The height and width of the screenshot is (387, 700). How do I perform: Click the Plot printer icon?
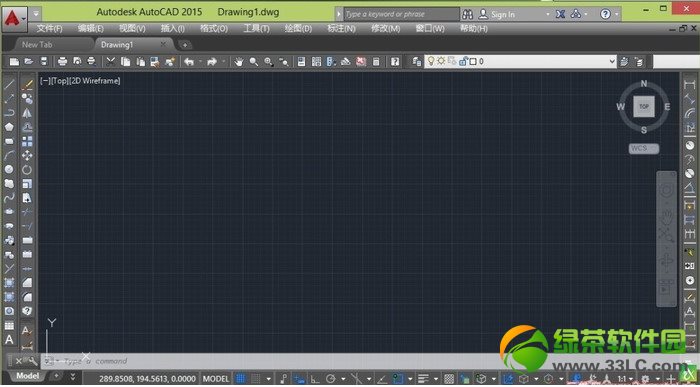click(62, 62)
